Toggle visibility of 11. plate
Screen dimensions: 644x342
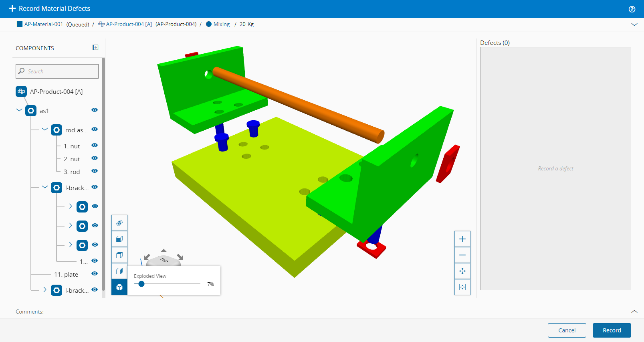pyautogui.click(x=95, y=273)
